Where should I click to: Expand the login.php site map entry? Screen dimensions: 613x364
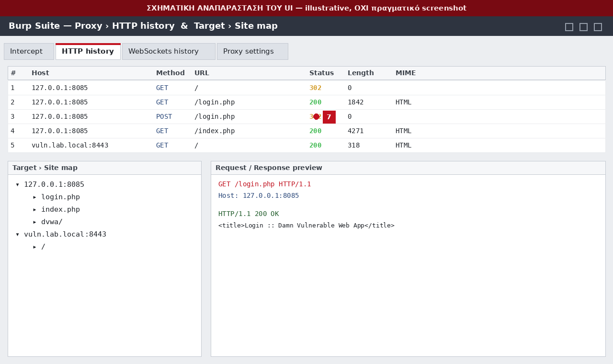(x=34, y=197)
